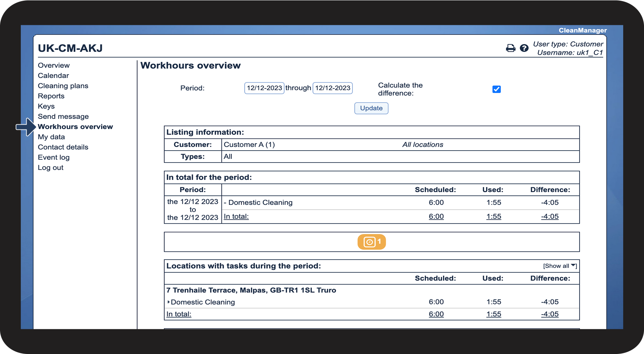Select the Workhours overview menu entry
Screen dimensions: 644x354
coord(75,127)
